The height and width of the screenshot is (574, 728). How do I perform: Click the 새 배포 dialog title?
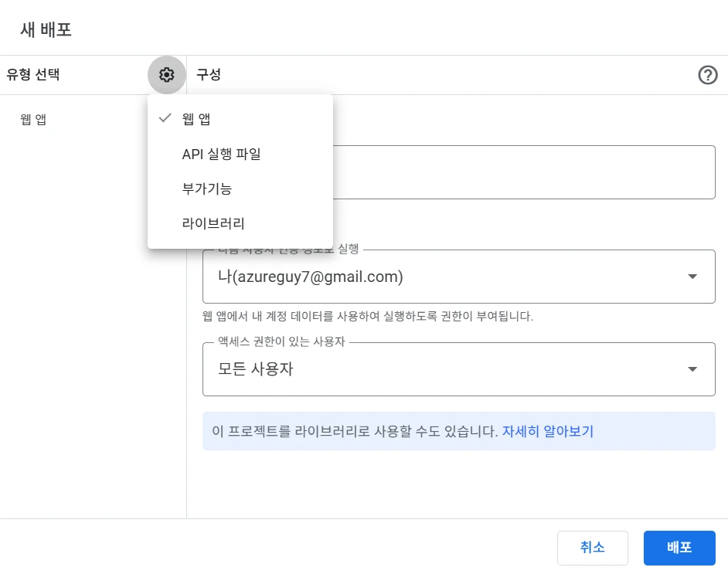point(46,29)
